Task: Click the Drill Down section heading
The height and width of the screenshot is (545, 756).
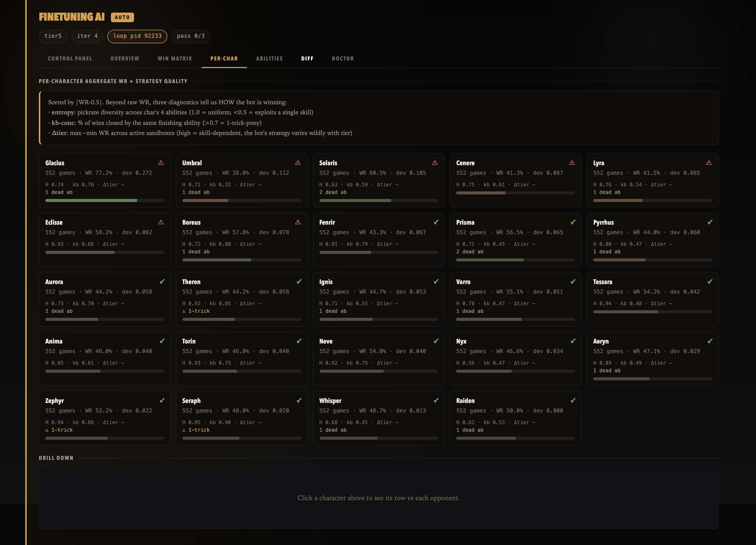Action: click(56, 458)
